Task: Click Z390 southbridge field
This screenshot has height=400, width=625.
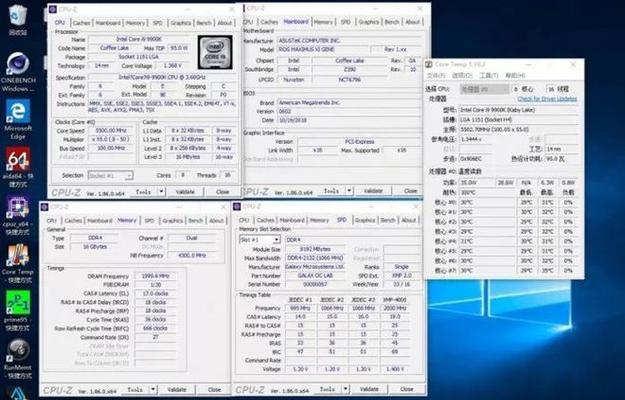Action: [x=350, y=69]
